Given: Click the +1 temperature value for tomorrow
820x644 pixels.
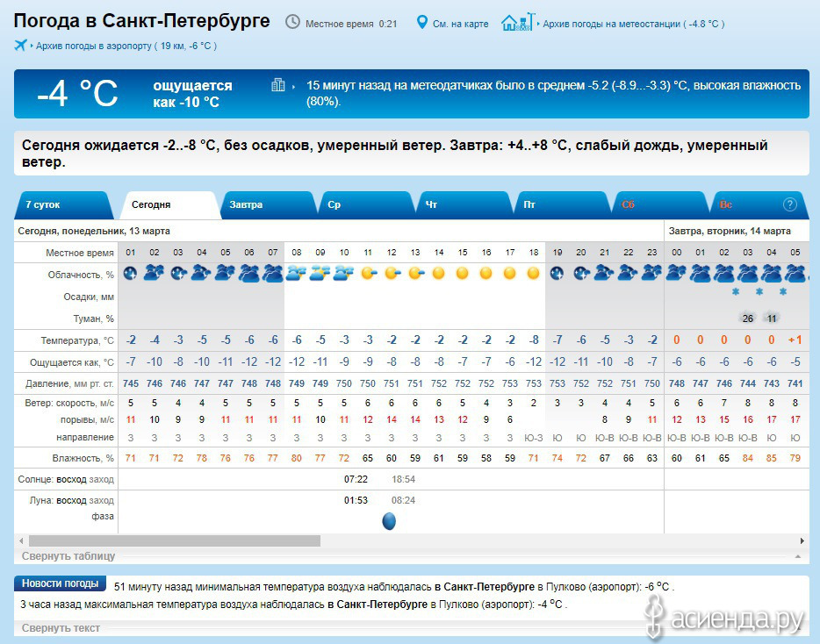Looking at the screenshot, I should (795, 340).
